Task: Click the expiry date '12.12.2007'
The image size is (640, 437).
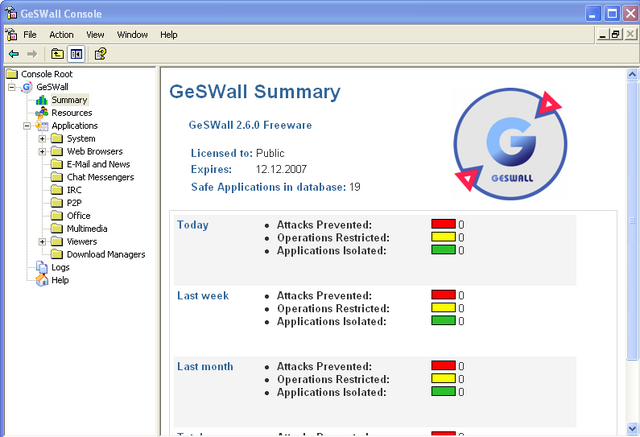Action: [x=281, y=169]
